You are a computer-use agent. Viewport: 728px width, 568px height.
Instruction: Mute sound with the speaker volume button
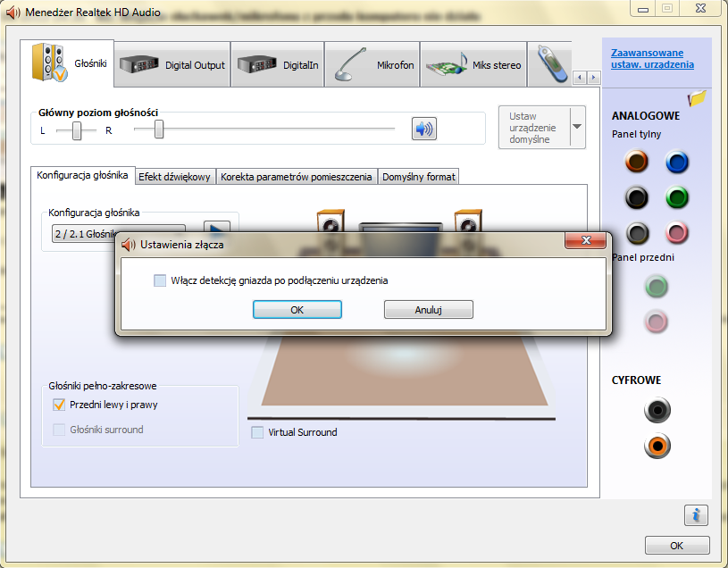pyautogui.click(x=424, y=129)
